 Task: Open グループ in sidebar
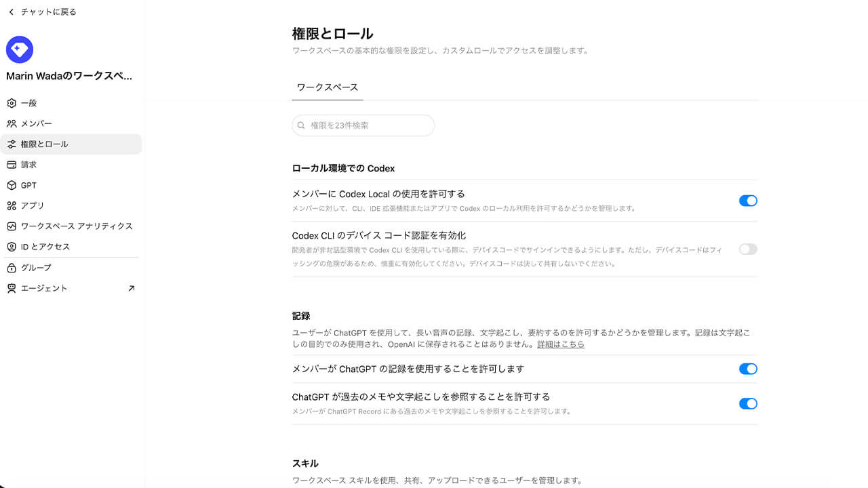[x=71, y=268]
